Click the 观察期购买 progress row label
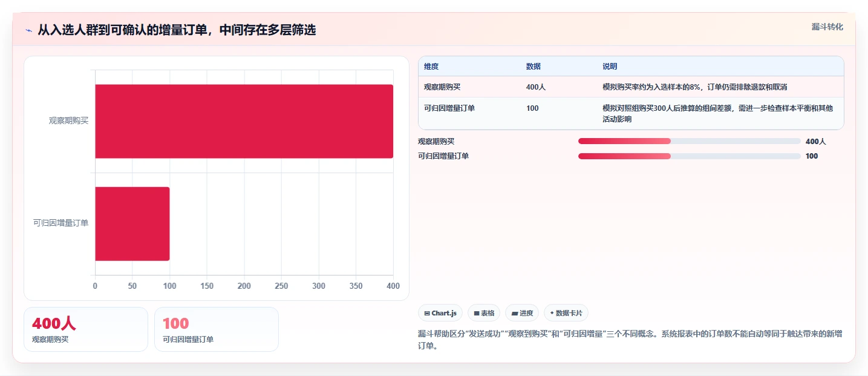This screenshot has width=868, height=376. point(436,142)
